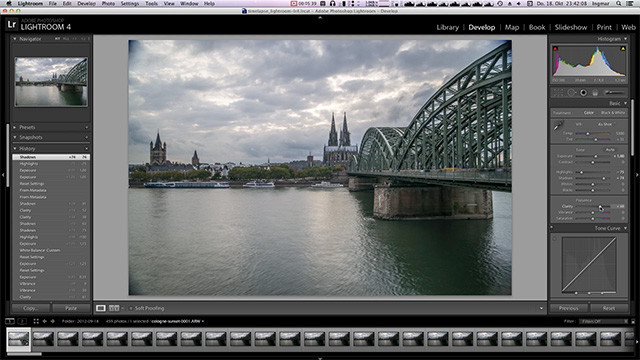
Task: Show second window display icon
Action: pyautogui.click(x=22, y=321)
